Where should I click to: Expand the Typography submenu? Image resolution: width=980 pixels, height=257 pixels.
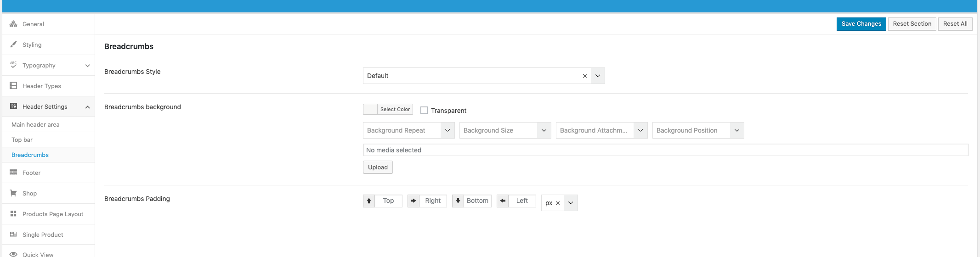(x=87, y=66)
